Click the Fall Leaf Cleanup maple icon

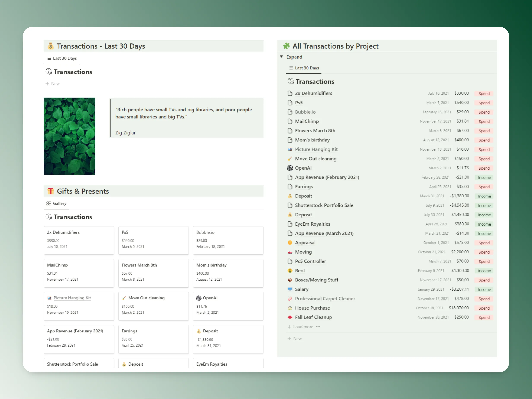(x=290, y=317)
